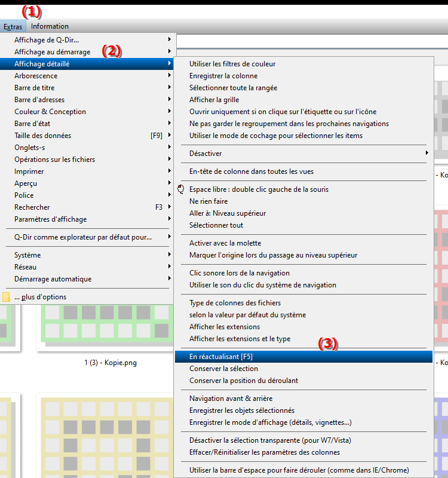Open Taille des données submenu

pos(88,136)
